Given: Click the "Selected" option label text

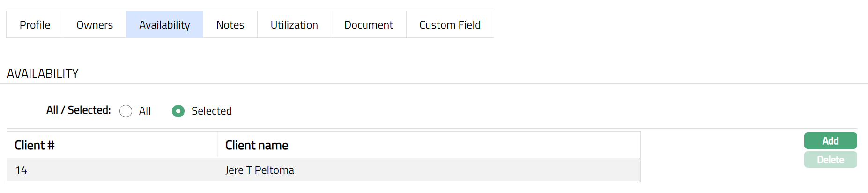Looking at the screenshot, I should point(212,111).
